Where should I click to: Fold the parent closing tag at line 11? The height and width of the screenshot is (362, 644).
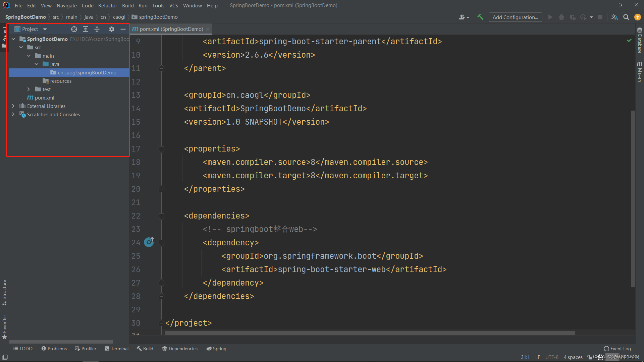[x=161, y=68]
